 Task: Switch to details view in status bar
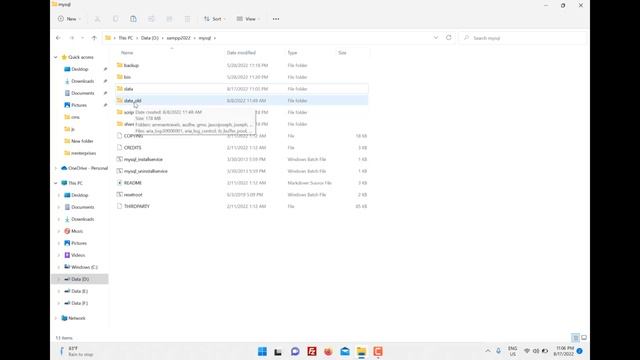tap(576, 338)
